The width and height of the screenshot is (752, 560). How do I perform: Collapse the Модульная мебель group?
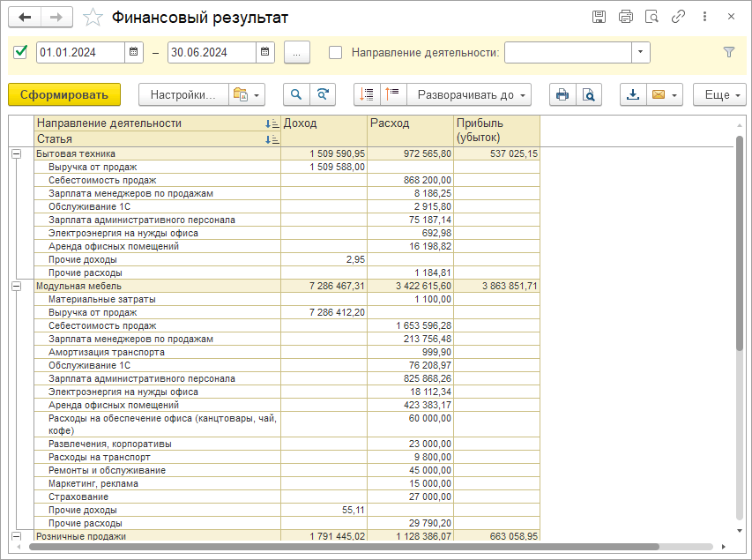coord(16,286)
